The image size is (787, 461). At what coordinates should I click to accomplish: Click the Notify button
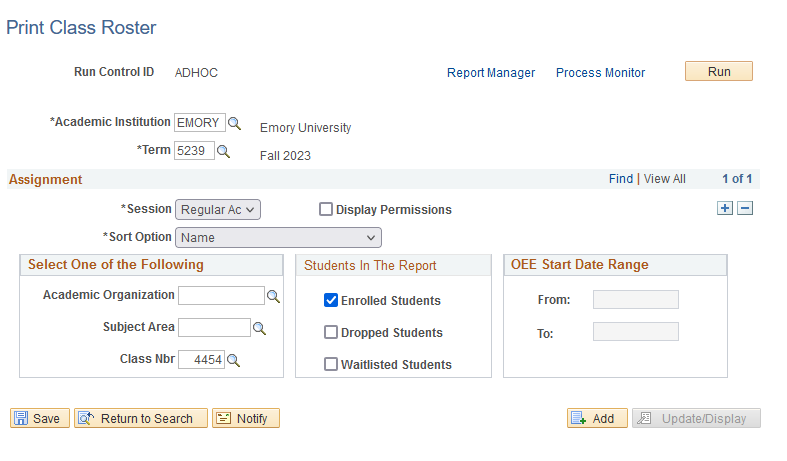[x=245, y=418]
